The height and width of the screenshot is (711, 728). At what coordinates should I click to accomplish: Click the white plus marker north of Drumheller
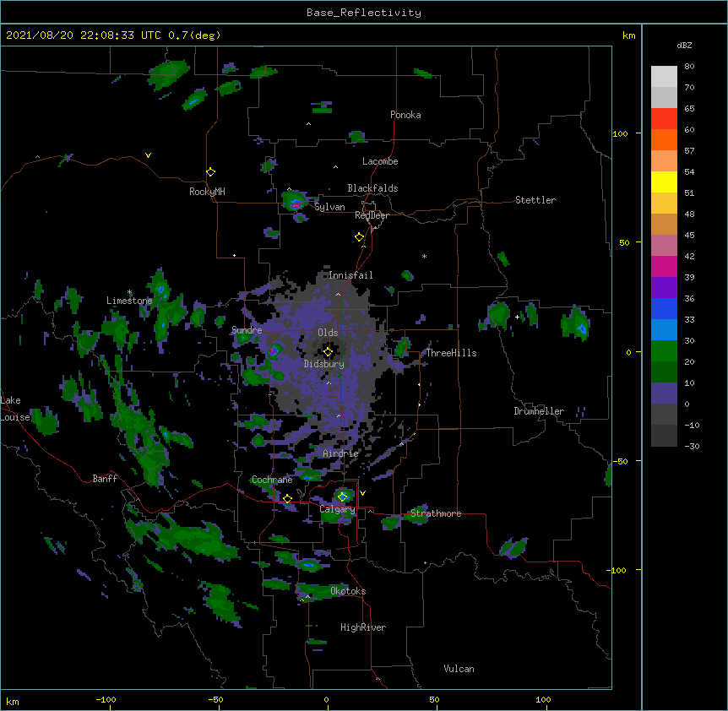(x=517, y=317)
